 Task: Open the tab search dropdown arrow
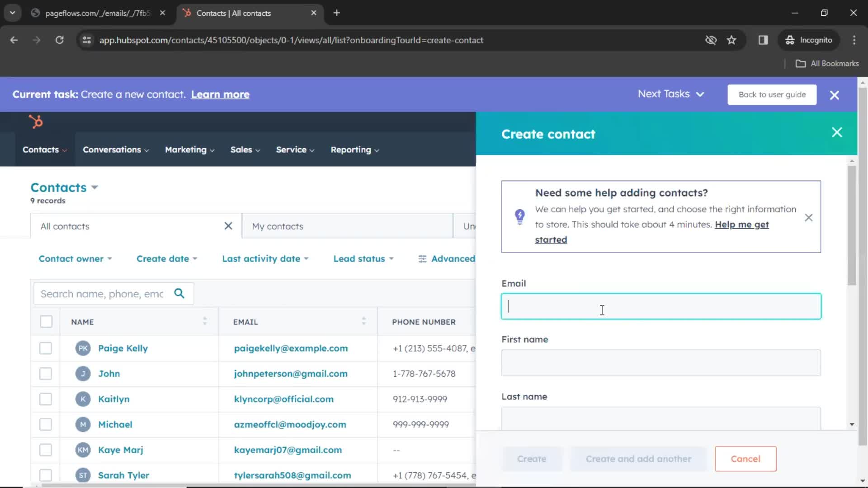[x=13, y=13]
